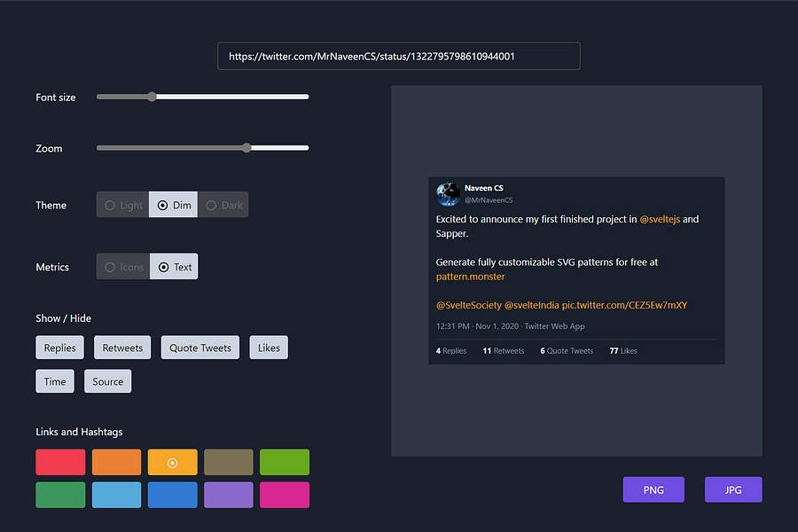Pick the selected yellow-amber color swatch
The width and height of the screenshot is (798, 532).
(x=173, y=462)
